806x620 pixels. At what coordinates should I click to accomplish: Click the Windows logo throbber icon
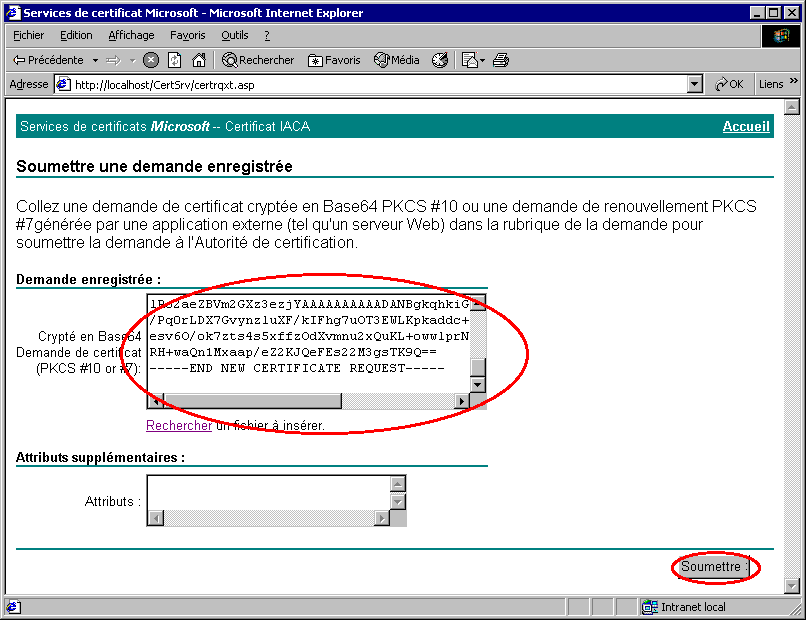781,35
